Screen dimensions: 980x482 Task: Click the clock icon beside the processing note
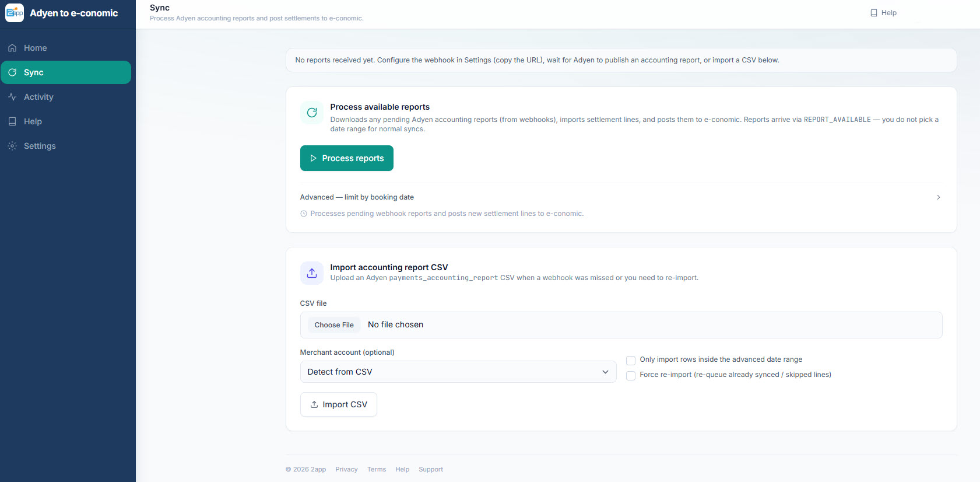tap(304, 214)
